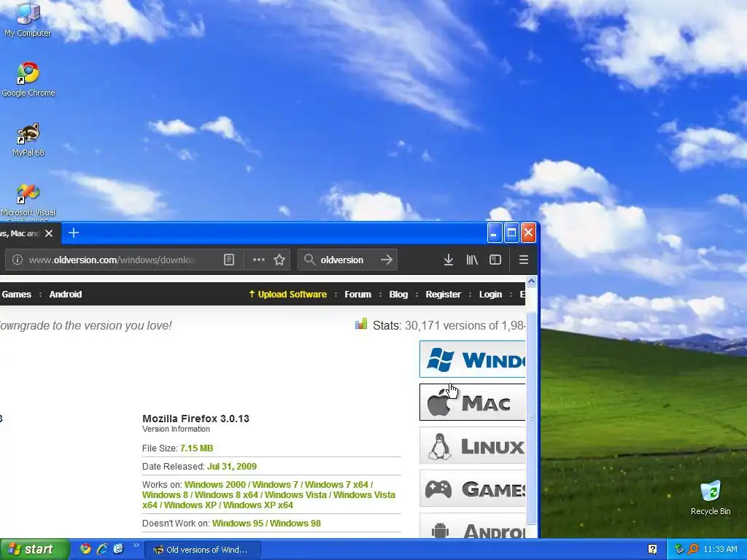
Task: Open Android in site navigation
Action: click(x=65, y=295)
